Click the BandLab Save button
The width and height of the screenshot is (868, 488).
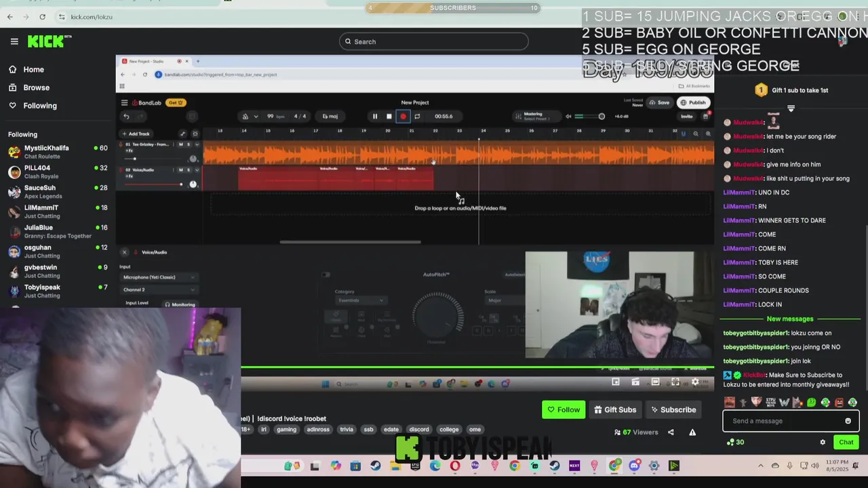tap(659, 102)
